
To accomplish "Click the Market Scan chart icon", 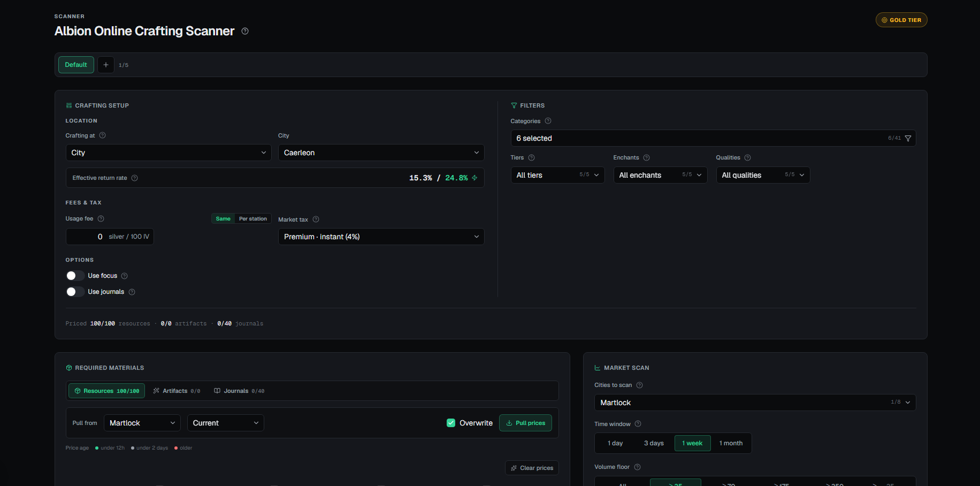I will (598, 368).
